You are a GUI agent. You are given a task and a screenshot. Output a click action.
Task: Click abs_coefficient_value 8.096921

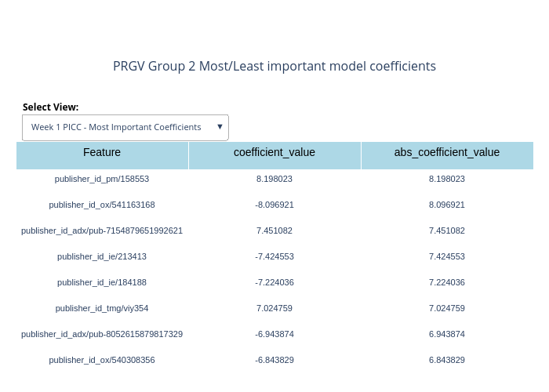click(447, 205)
